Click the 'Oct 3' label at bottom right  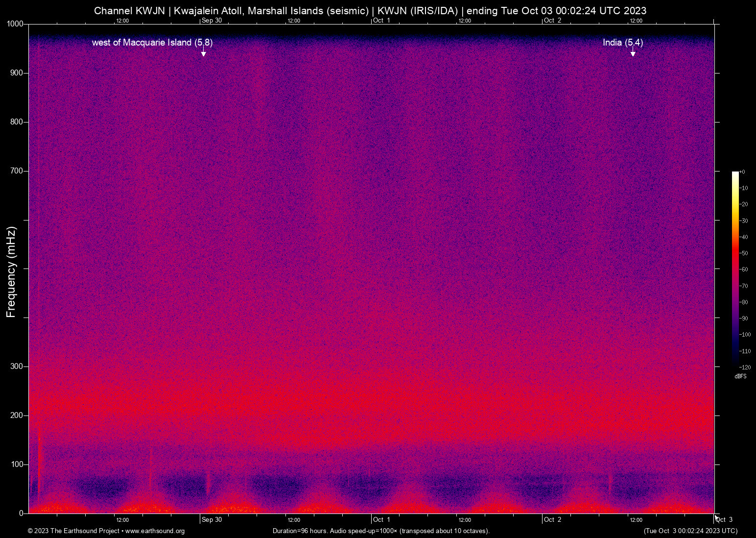724,520
